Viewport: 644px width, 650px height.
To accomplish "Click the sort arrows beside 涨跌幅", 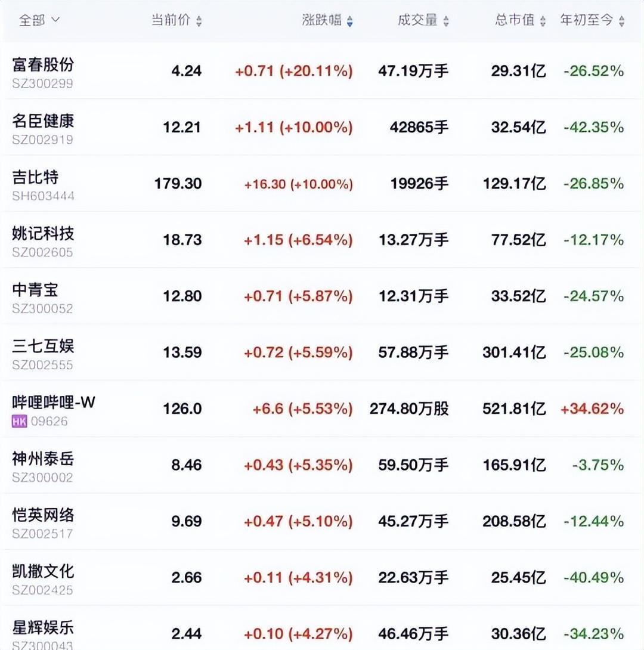I will (x=350, y=21).
